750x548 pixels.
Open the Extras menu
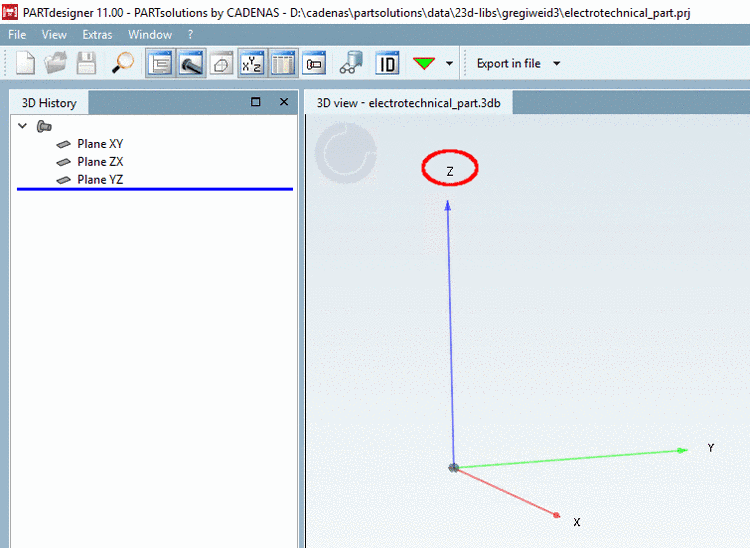(97, 34)
